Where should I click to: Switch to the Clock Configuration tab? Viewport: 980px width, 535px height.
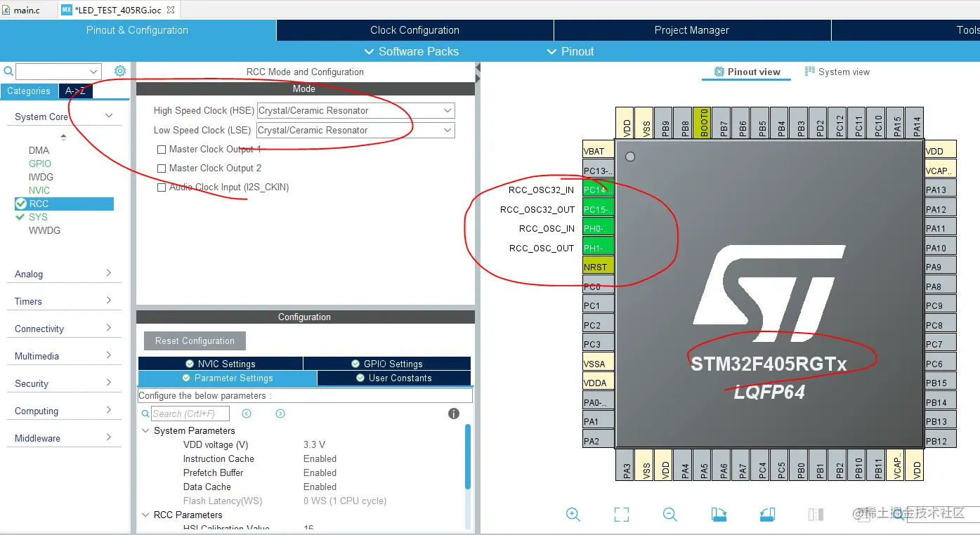(414, 30)
